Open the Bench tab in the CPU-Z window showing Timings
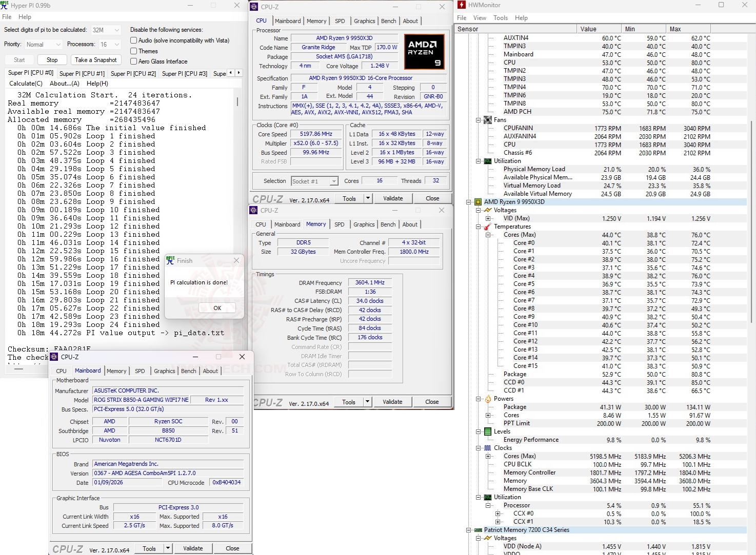This screenshot has height=555, width=756. tap(388, 224)
